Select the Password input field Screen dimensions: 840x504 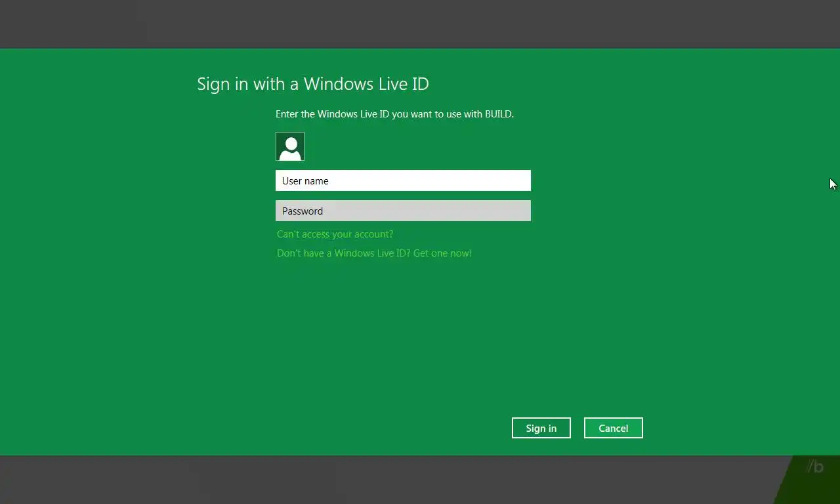tap(403, 211)
